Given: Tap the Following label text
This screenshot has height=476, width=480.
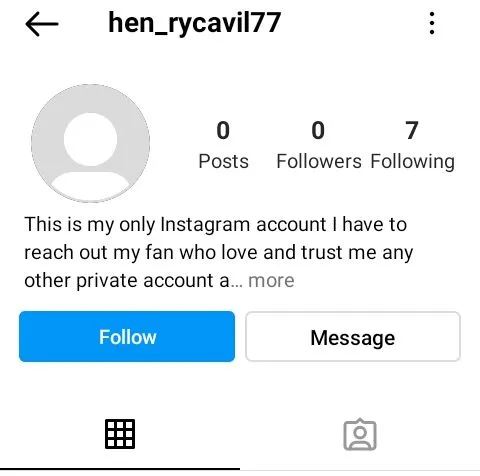Looking at the screenshot, I should tap(412, 162).
